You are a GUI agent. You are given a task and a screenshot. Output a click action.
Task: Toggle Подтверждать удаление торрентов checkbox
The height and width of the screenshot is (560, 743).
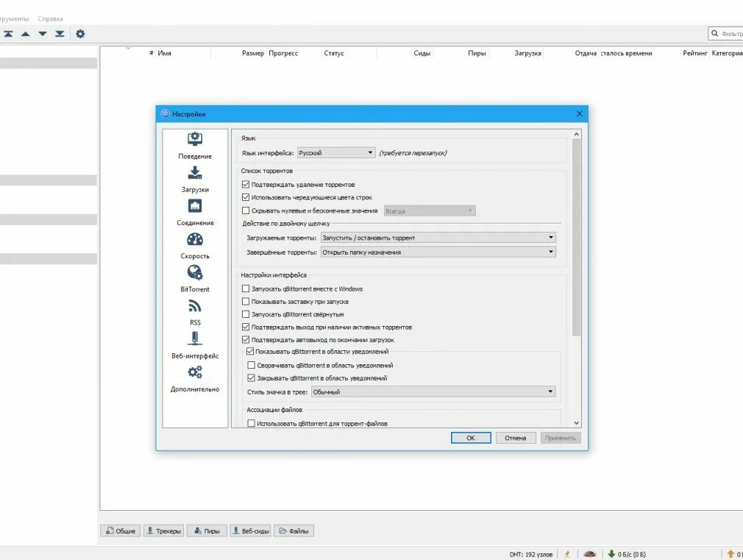[x=246, y=185]
